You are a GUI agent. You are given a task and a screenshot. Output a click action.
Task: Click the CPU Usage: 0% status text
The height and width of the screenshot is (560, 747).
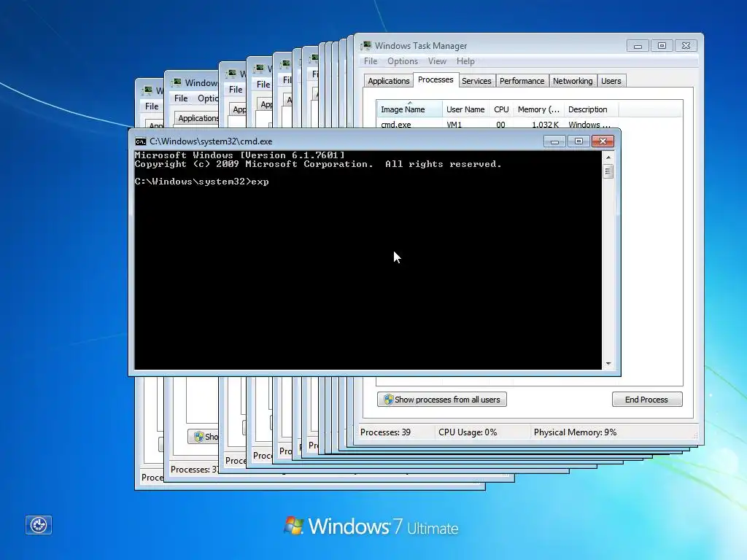click(x=468, y=432)
